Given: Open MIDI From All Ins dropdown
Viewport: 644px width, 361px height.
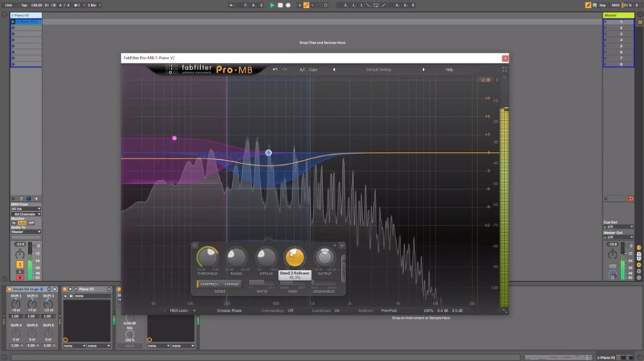Looking at the screenshot, I should [26, 209].
